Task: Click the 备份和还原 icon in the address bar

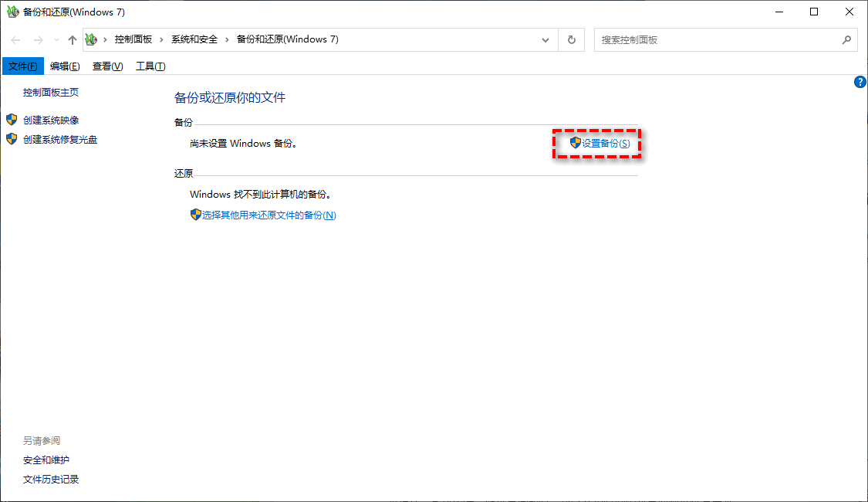Action: click(90, 39)
